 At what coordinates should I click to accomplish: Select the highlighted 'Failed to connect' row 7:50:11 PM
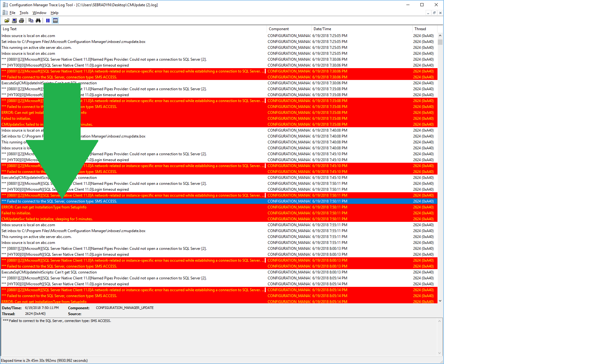click(219, 201)
